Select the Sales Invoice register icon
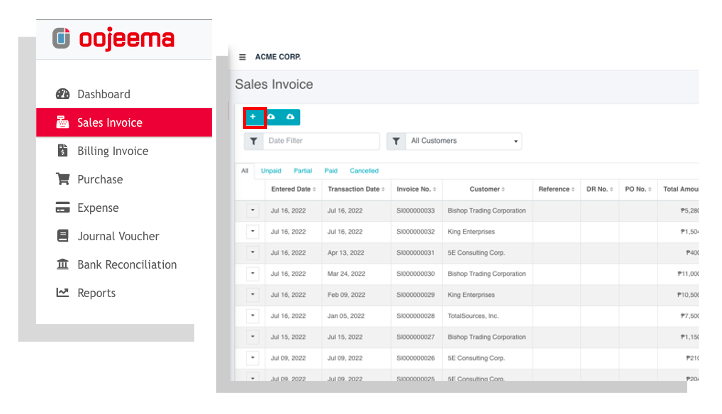 tap(63, 122)
